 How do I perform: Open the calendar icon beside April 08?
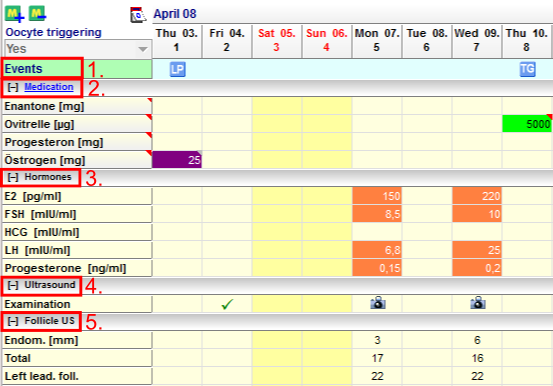(138, 15)
